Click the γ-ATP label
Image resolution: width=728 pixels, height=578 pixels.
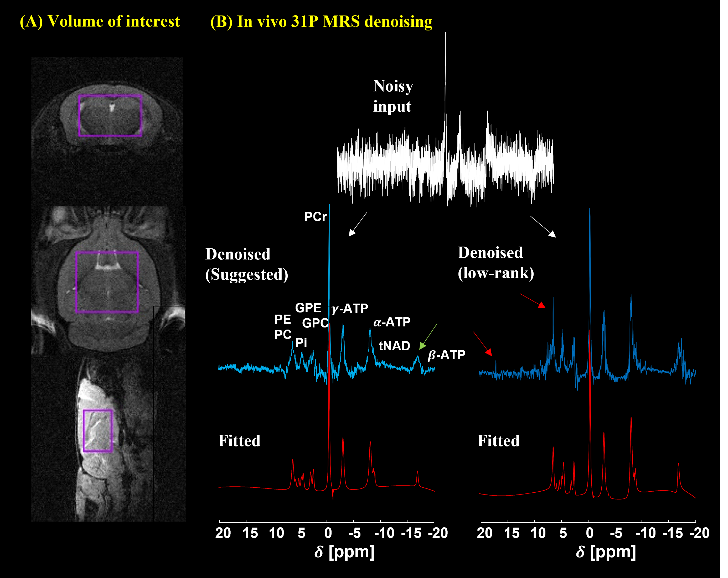[x=349, y=308]
